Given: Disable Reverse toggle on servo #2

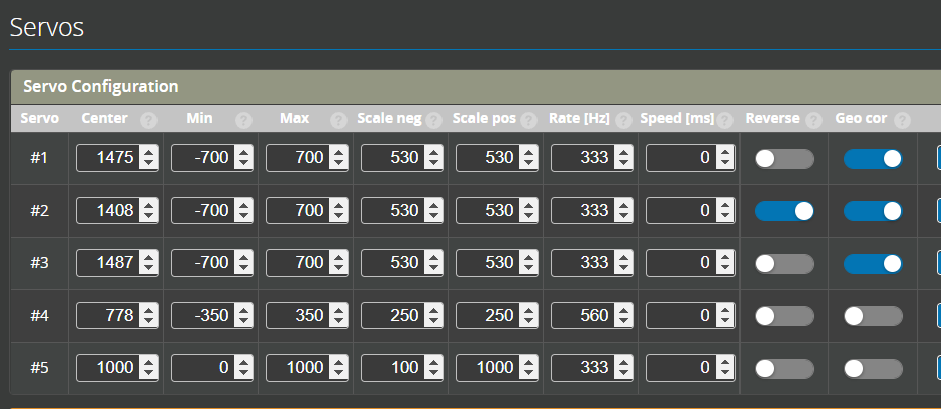Looking at the screenshot, I should click(784, 211).
